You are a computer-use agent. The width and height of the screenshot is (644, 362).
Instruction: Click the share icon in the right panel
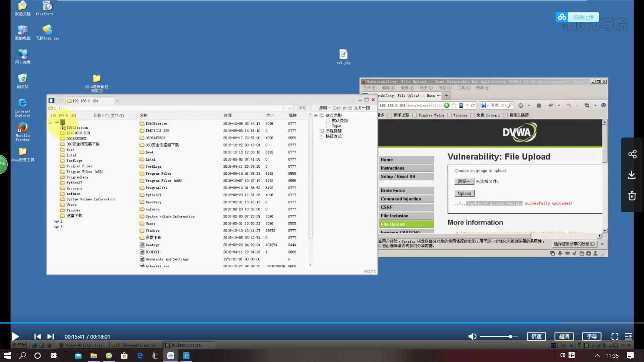632,154
